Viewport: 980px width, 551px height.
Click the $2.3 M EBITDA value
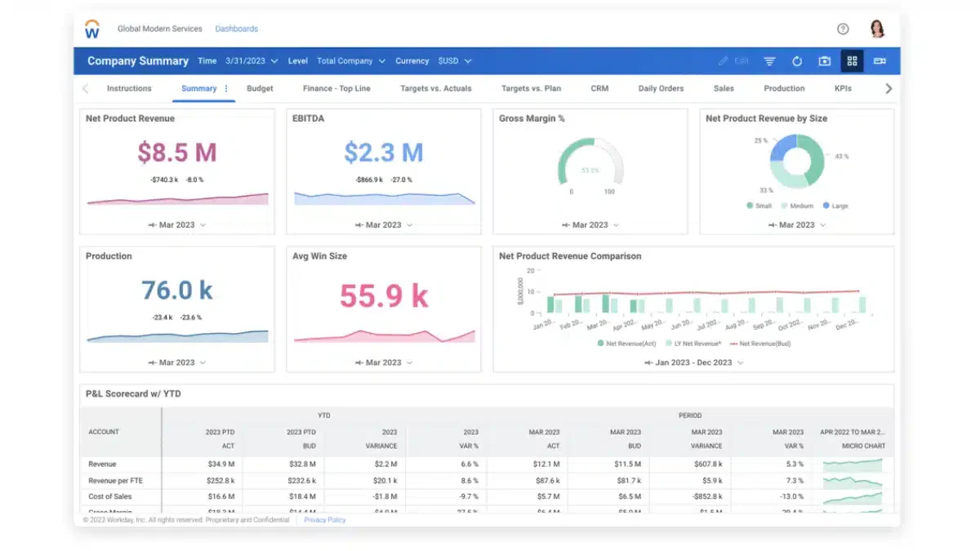(x=384, y=153)
